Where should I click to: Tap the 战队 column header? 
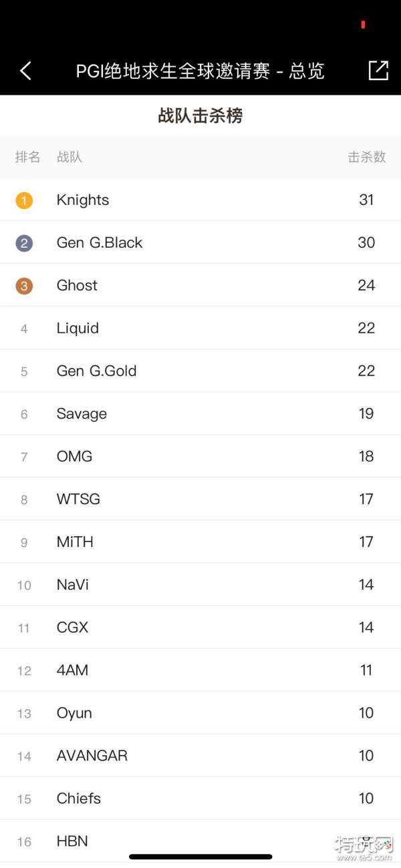pos(70,158)
